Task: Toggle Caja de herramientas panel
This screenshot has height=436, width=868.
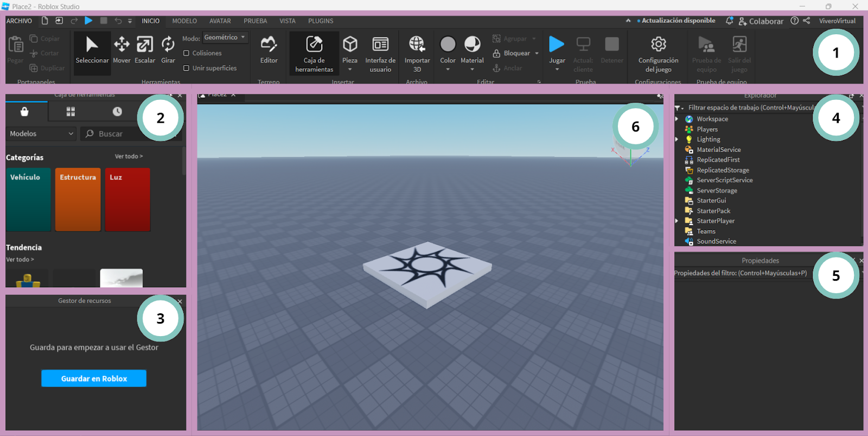Action: point(314,53)
